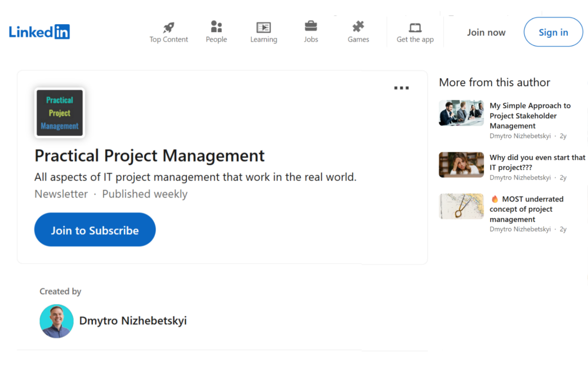Open the Dmytro Nizhebetskyi creator name link

tap(133, 321)
